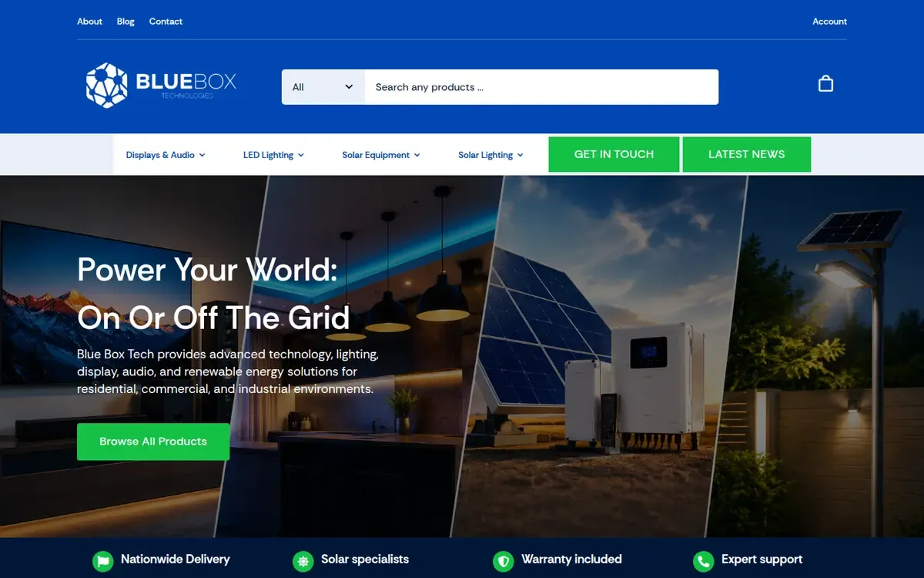Expand the LED Lighting menu

pyautogui.click(x=273, y=155)
